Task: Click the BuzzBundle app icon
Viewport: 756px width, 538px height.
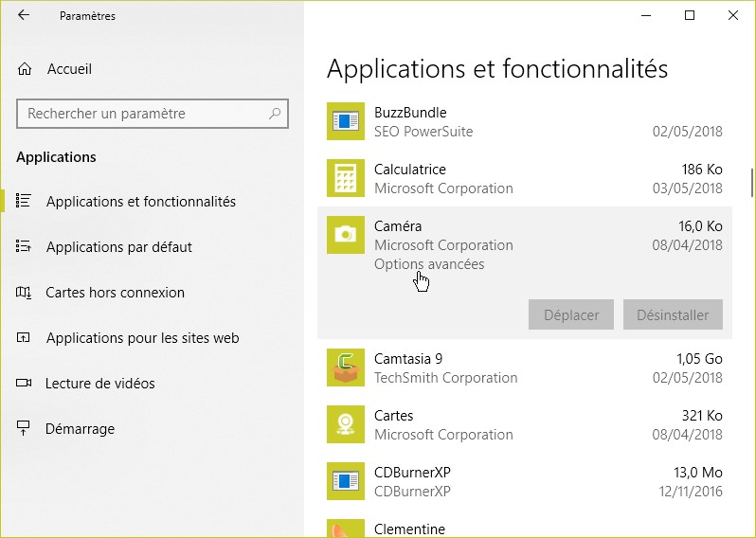Action: (345, 121)
